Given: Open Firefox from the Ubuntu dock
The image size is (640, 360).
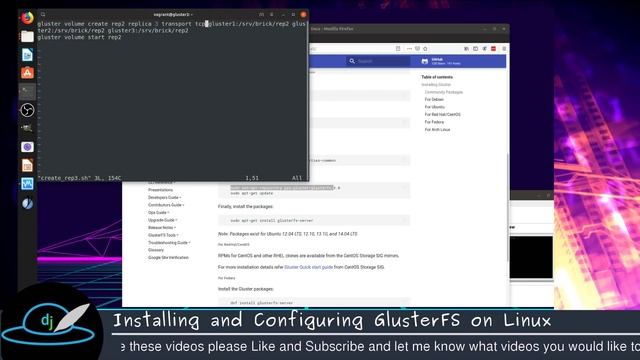Looking at the screenshot, I should point(27,18).
